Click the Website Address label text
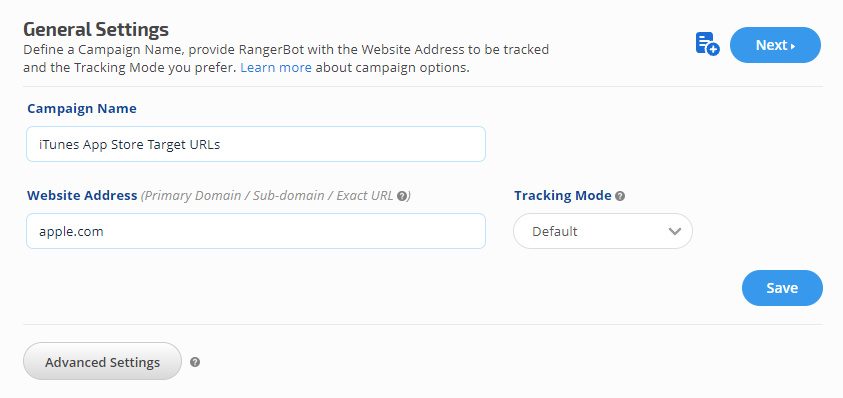843x398 pixels. pos(82,195)
